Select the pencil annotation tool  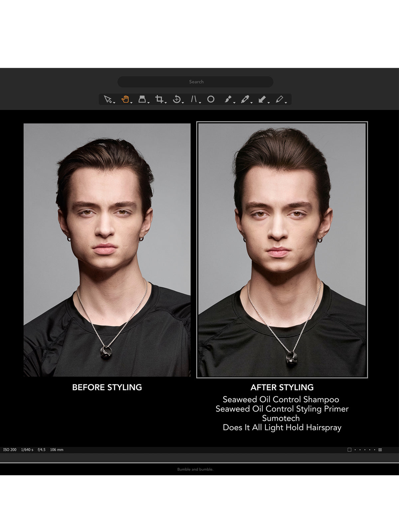pos(279,99)
